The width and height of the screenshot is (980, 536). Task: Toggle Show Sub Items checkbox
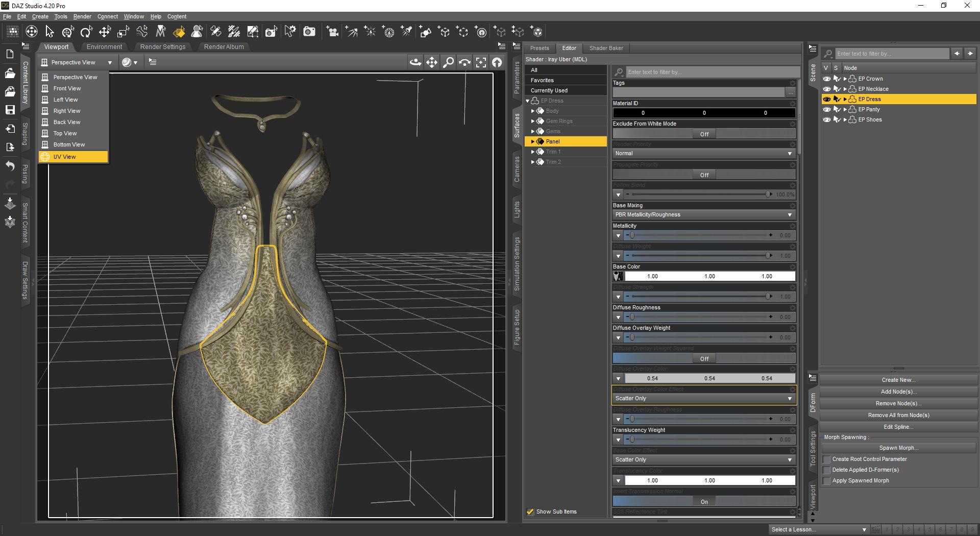click(x=530, y=511)
